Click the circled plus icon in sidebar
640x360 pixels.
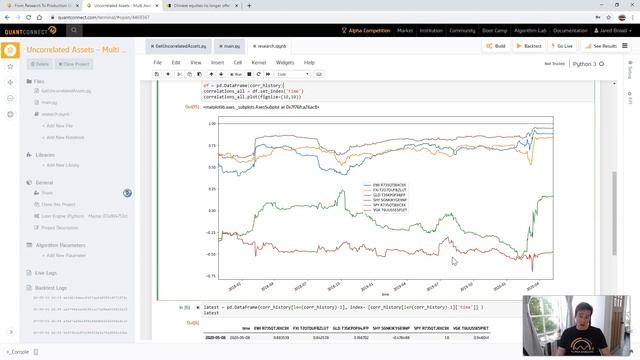tap(11, 114)
